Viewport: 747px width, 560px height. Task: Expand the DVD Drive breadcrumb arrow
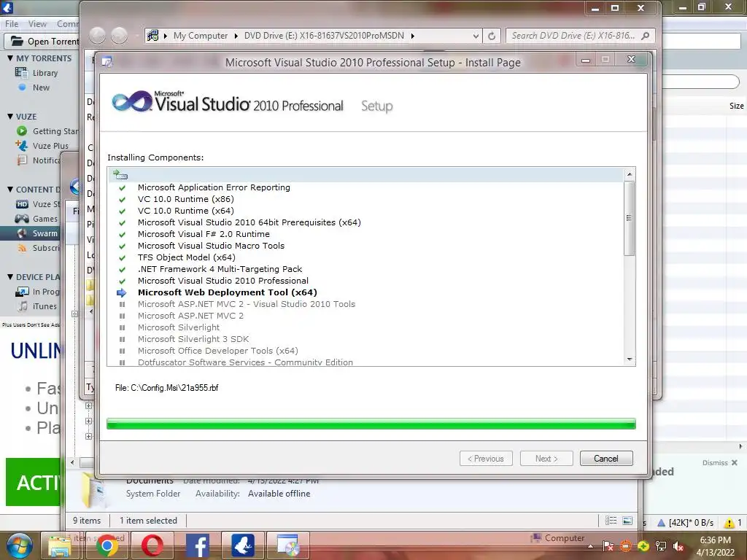[x=413, y=36]
